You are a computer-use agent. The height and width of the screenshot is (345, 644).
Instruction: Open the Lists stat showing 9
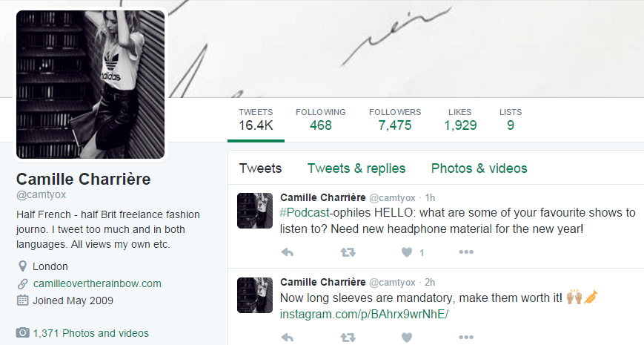510,119
